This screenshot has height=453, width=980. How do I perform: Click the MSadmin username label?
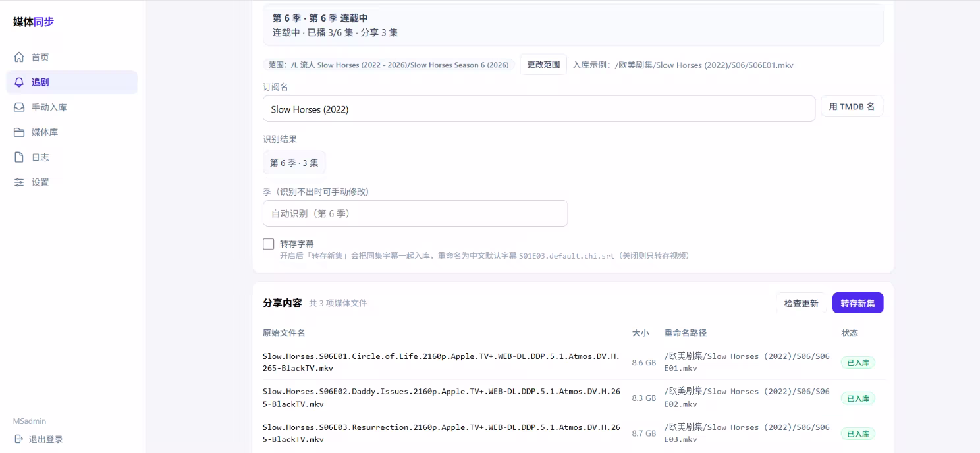coord(30,421)
